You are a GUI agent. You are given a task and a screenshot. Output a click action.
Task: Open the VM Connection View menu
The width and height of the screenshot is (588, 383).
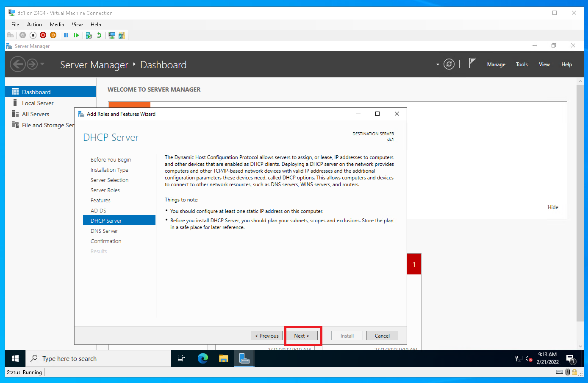tap(77, 25)
